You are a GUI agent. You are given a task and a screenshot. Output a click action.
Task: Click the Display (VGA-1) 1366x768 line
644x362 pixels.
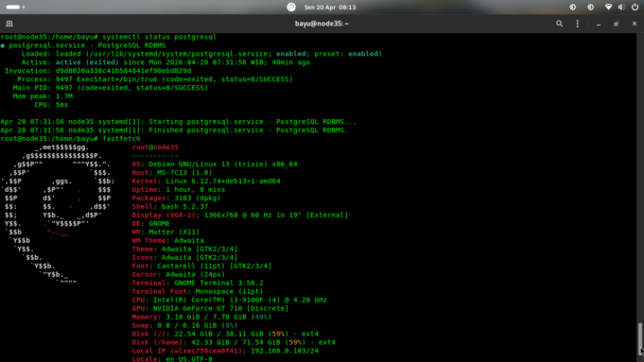(240, 215)
